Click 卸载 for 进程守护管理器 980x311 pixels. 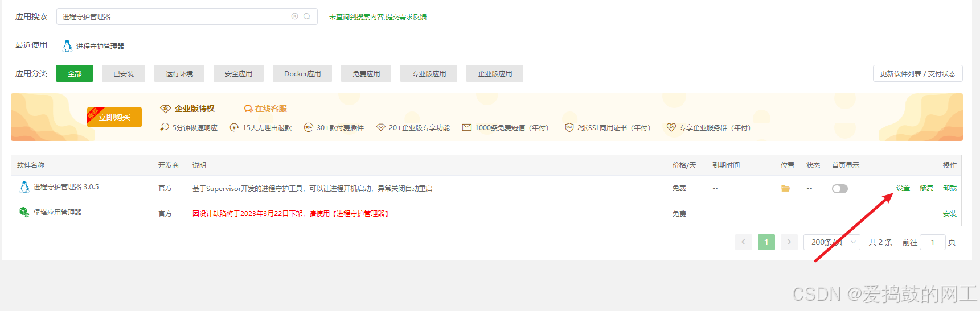tap(950, 188)
